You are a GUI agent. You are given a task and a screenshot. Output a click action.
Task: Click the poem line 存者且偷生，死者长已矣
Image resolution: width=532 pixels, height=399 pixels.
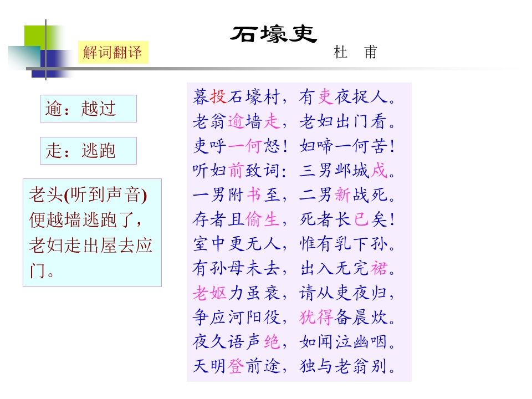(x=294, y=219)
